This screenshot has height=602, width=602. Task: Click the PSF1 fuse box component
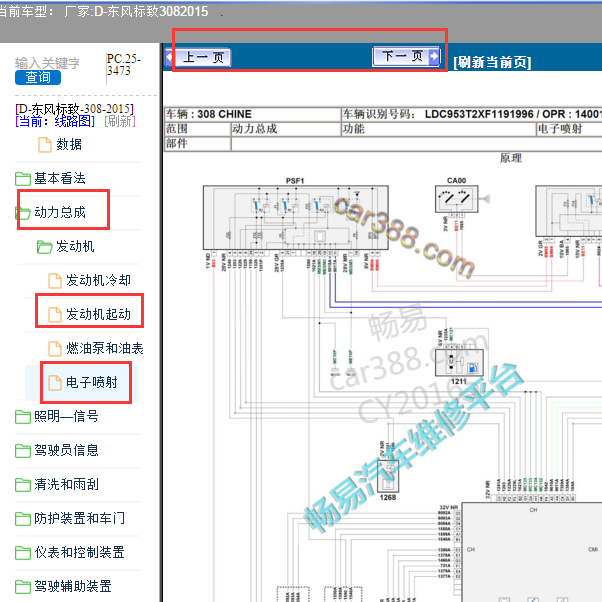pos(295,217)
